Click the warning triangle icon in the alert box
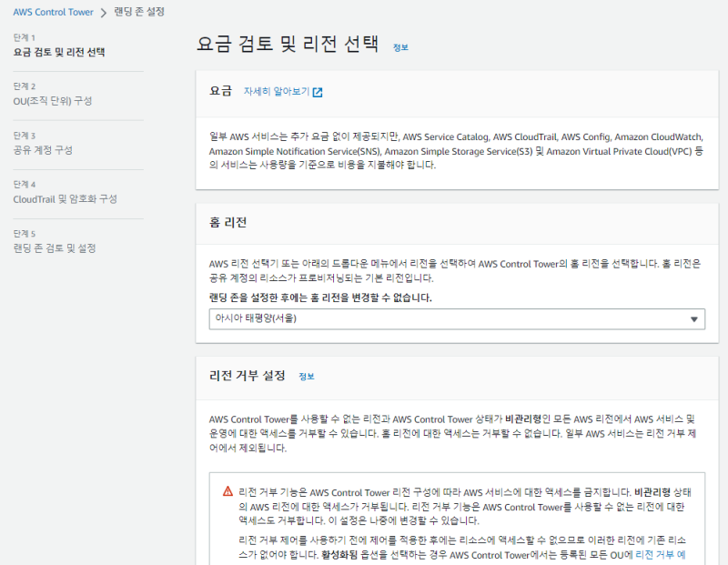Viewport: 728px width, 565px height. (227, 491)
